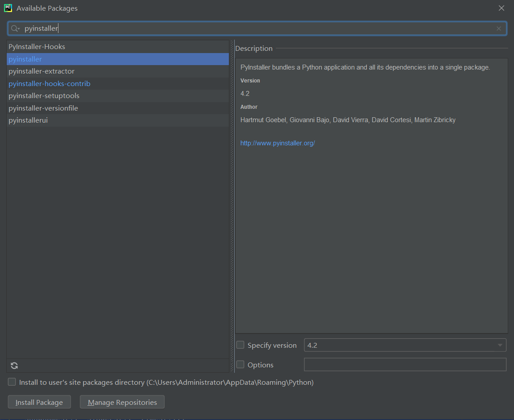Select the highlighted pyinstaller package

(118, 59)
